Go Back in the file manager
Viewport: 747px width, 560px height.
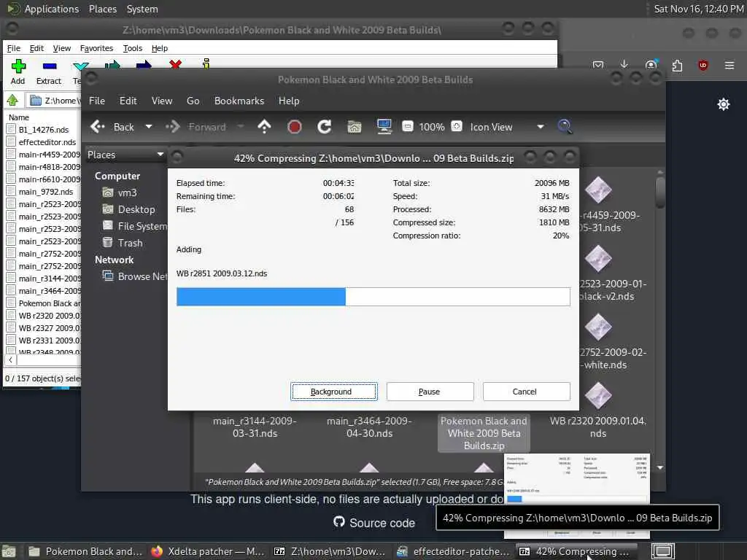(x=113, y=127)
